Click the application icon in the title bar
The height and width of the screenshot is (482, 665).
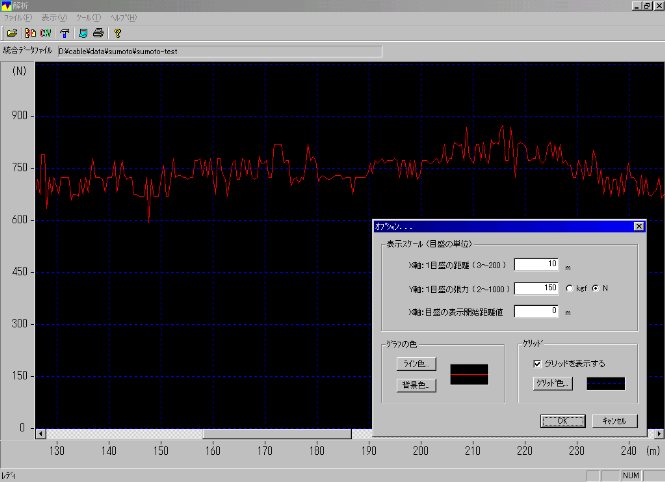[6, 6]
